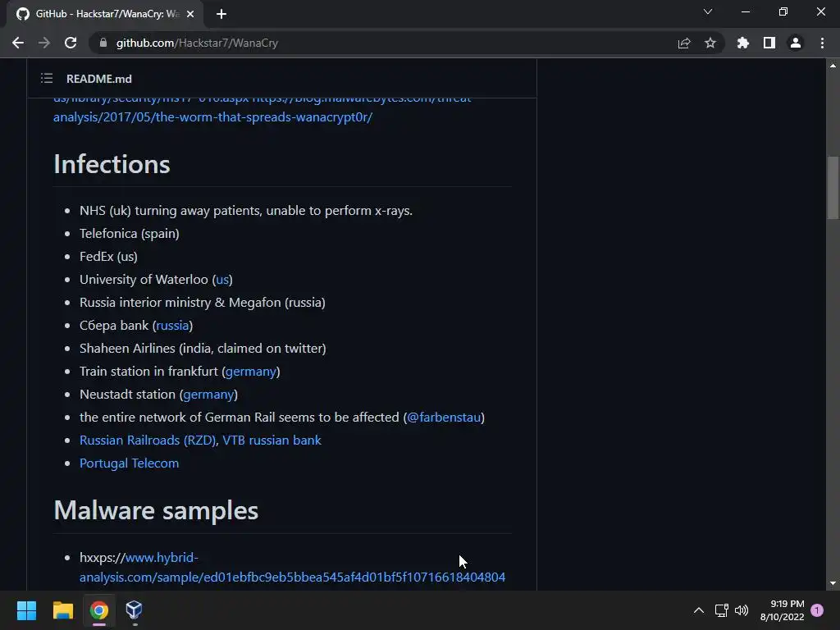840x630 pixels.
Task: Open the Chrome three-dot menu
Action: 822,43
